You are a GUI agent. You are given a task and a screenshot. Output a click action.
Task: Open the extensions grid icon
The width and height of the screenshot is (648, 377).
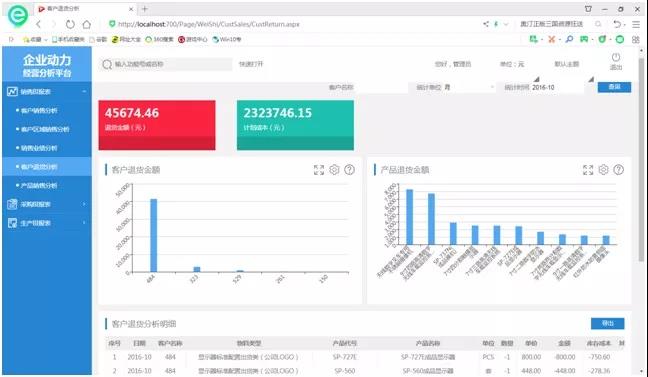pos(636,39)
